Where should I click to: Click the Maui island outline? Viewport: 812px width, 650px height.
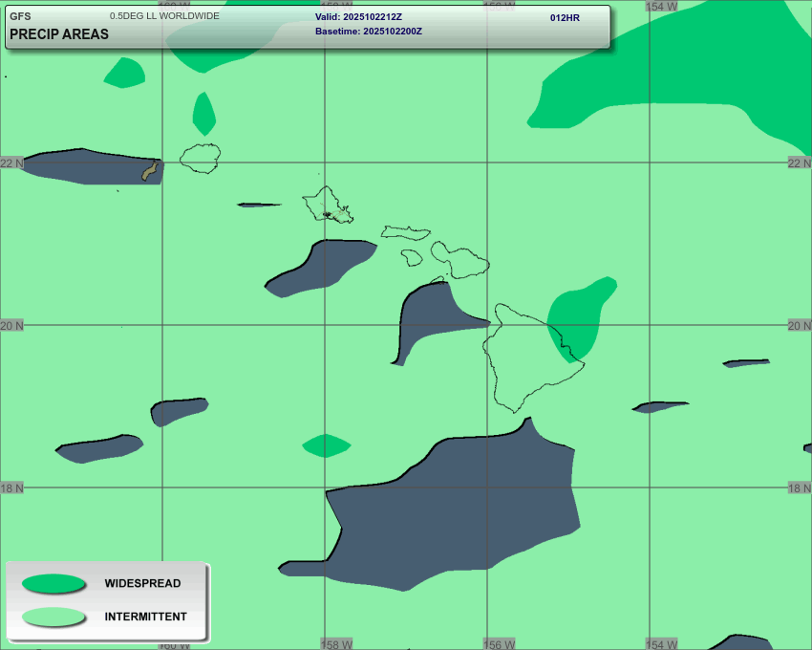[x=459, y=258]
